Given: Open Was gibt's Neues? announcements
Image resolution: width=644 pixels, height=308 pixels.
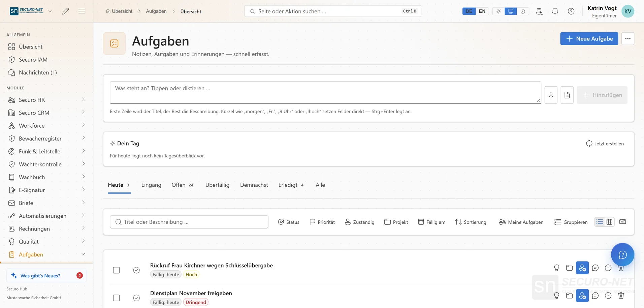Looking at the screenshot, I should [x=46, y=275].
